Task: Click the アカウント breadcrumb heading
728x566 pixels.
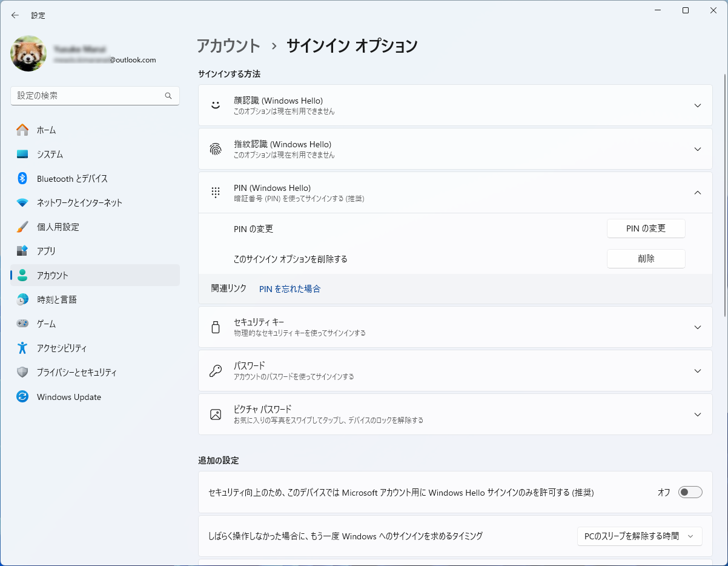Action: coord(228,46)
